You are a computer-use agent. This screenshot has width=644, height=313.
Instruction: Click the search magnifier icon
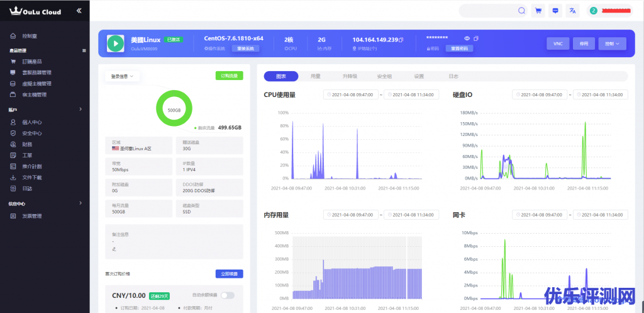coord(521,11)
